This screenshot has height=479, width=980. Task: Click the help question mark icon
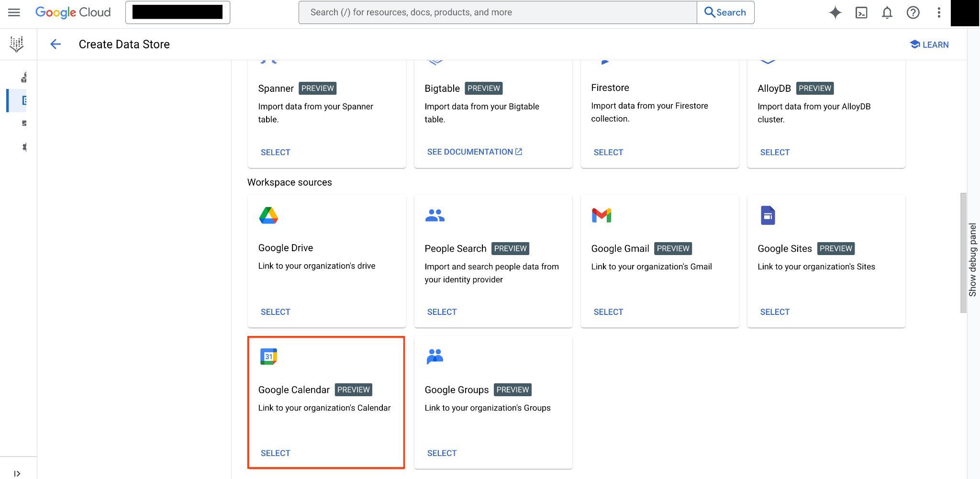pyautogui.click(x=913, y=12)
